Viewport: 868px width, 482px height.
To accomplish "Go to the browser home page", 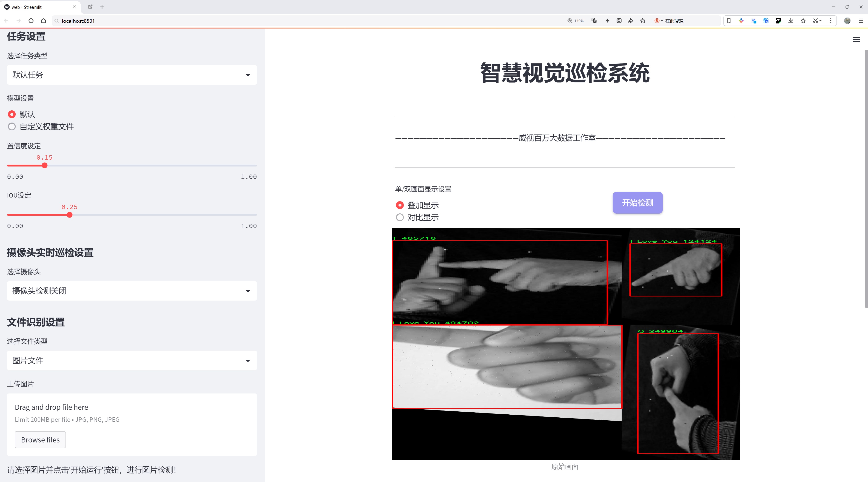I will 43,21.
